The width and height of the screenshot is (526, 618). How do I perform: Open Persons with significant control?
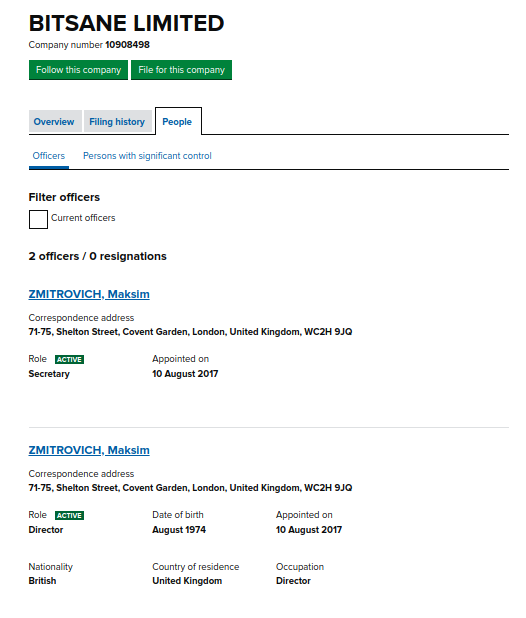point(147,156)
